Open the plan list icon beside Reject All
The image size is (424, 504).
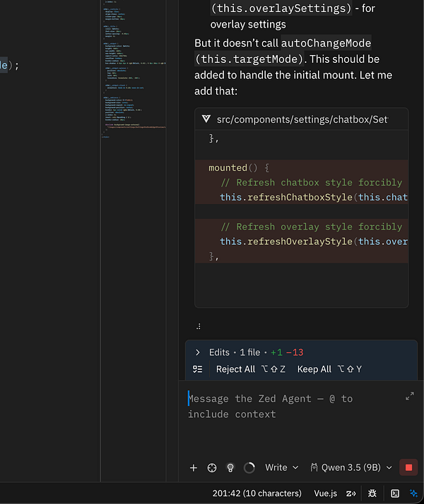click(198, 369)
